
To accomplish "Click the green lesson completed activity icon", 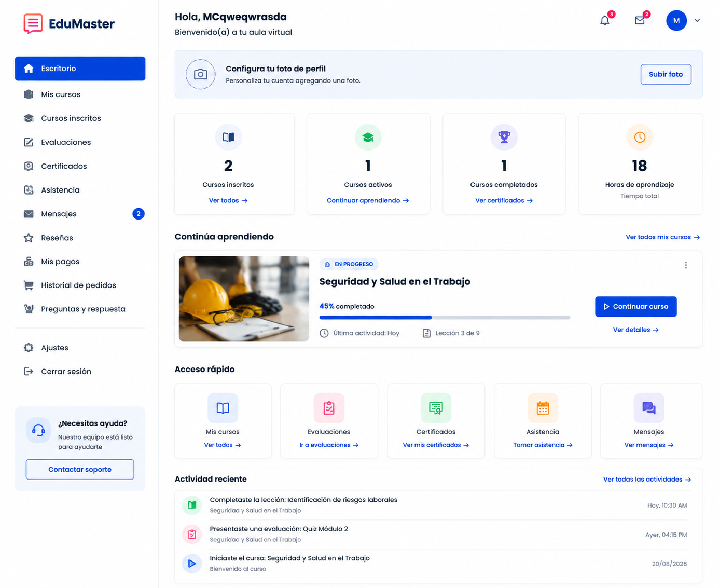I will (192, 505).
